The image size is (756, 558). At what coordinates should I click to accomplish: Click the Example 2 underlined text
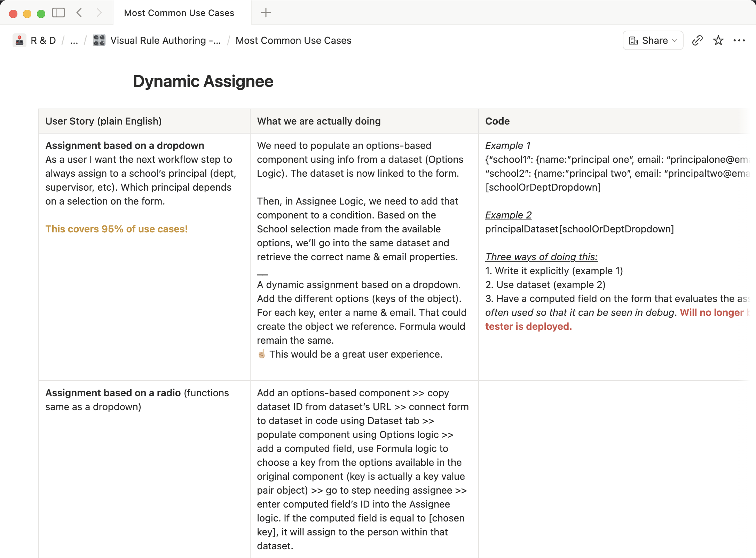tap(509, 215)
